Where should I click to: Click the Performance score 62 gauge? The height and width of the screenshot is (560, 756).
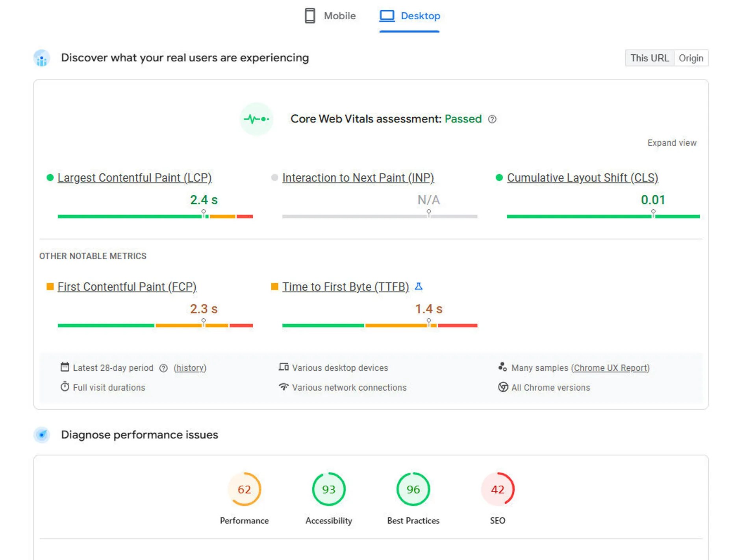click(244, 489)
